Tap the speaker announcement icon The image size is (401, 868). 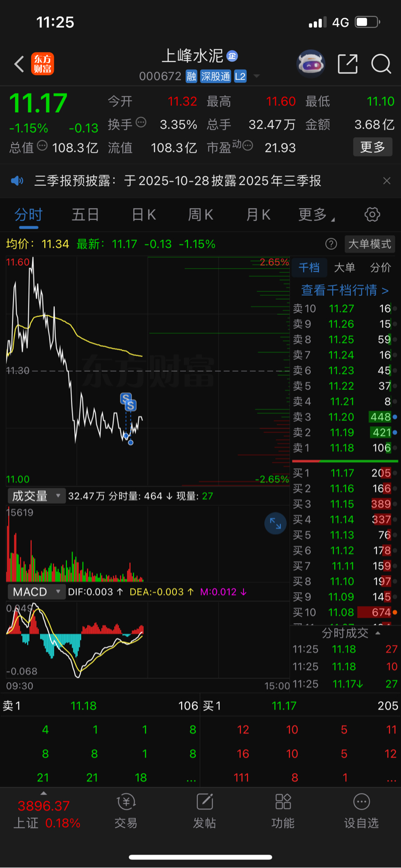(17, 181)
